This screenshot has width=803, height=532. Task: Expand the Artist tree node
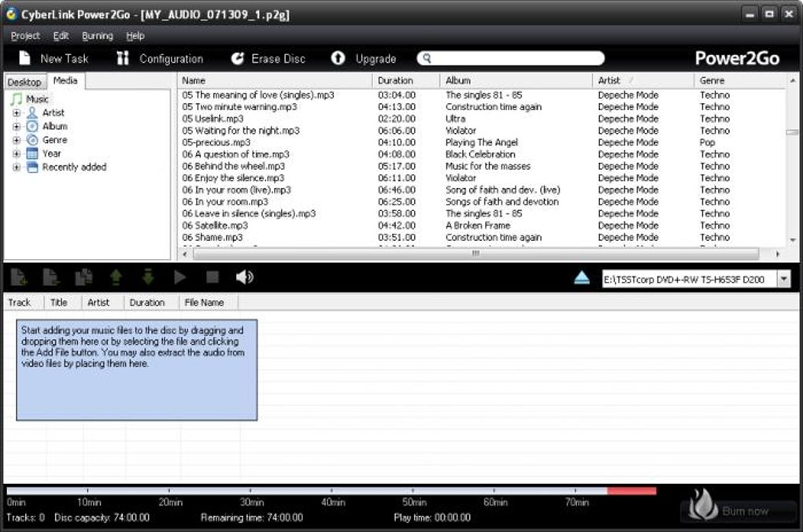[17, 113]
